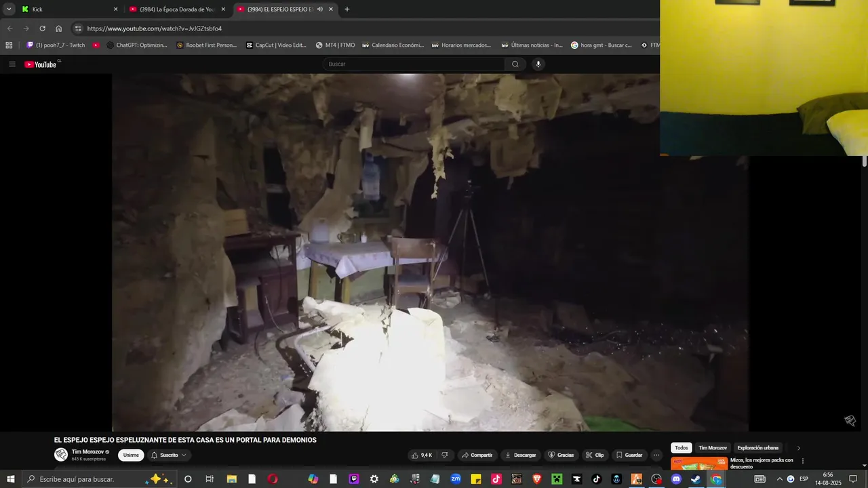Expand the Suscrito notification dropdown

click(x=169, y=455)
